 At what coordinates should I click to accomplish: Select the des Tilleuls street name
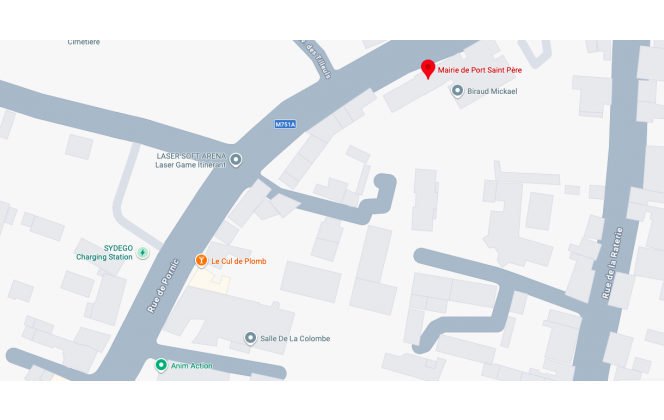316,58
